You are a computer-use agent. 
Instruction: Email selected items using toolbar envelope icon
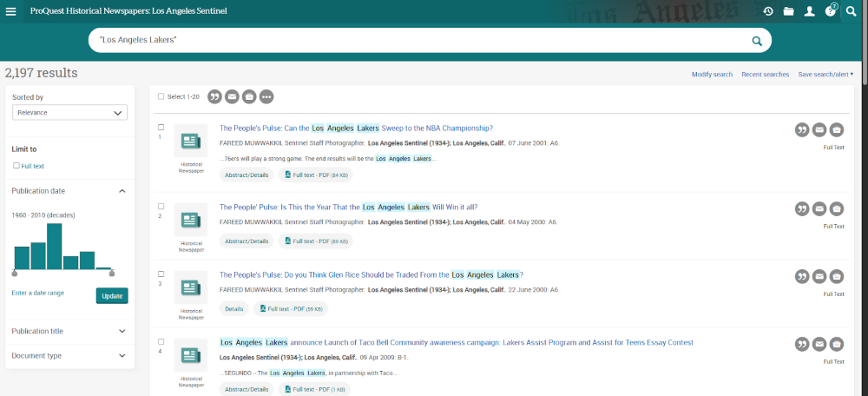[232, 97]
